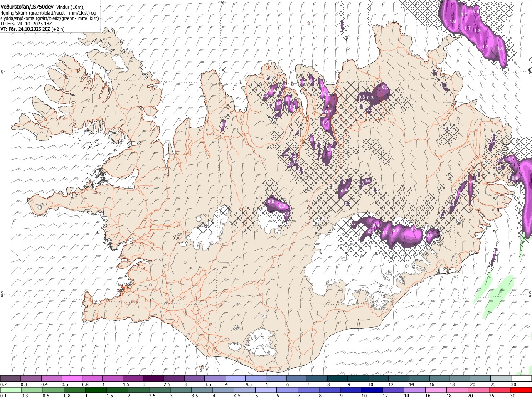
Task: Pick the palest green swatch between 0.1 and 0.3
Action: [x=11, y=390]
